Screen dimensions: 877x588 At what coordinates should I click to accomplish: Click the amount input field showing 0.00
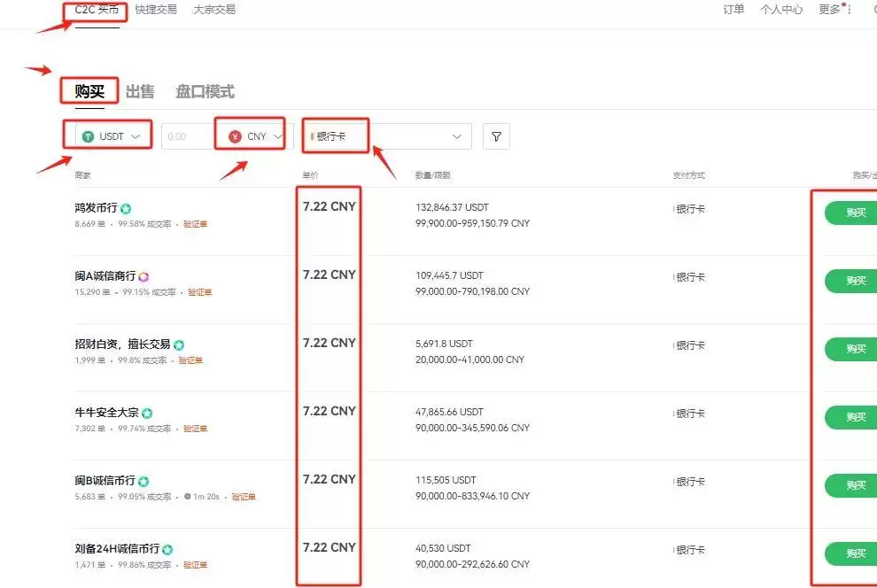(186, 136)
